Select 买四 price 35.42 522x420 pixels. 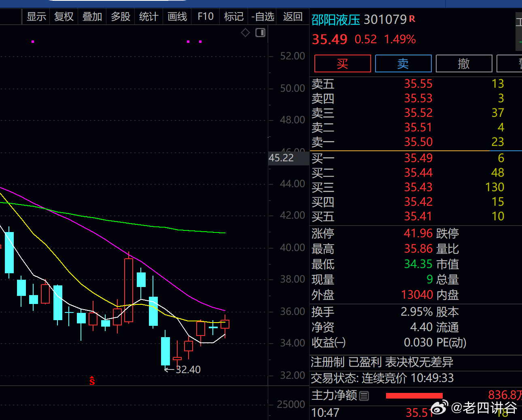[x=418, y=202]
